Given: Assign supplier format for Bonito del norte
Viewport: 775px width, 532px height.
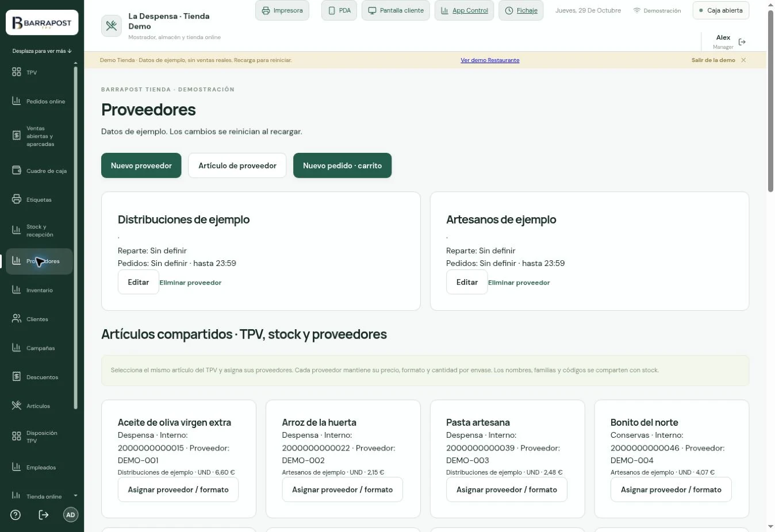Looking at the screenshot, I should click(x=671, y=489).
